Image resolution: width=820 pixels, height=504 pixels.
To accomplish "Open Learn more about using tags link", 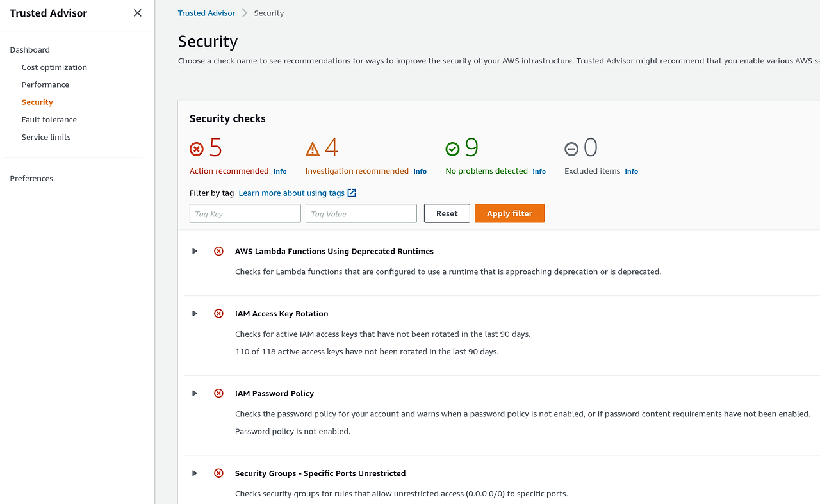I will pyautogui.click(x=291, y=193).
